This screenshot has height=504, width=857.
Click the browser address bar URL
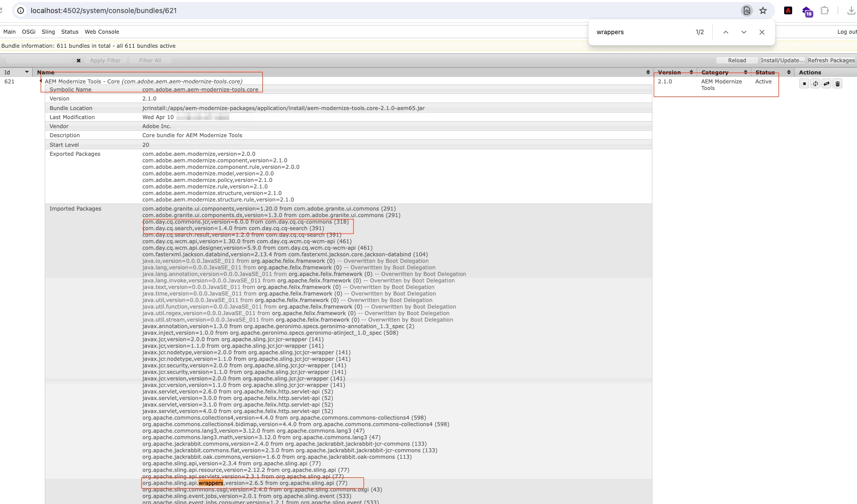click(x=104, y=11)
